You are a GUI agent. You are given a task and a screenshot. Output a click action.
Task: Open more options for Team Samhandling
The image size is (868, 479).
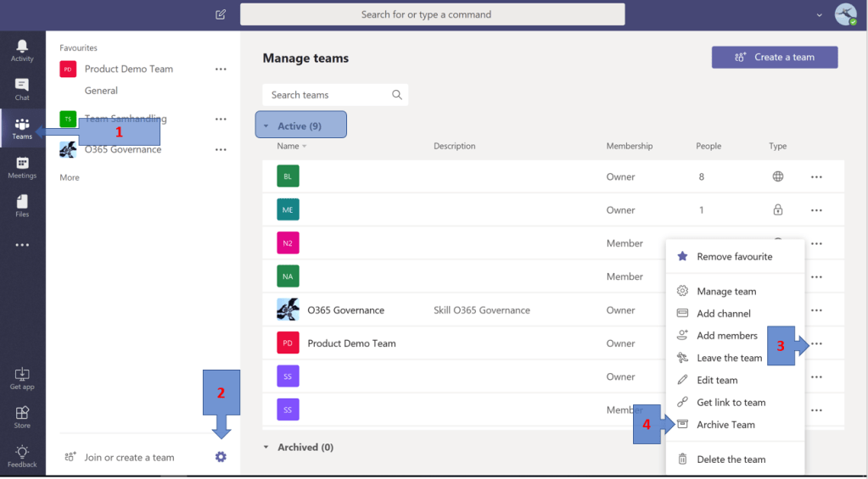point(221,119)
